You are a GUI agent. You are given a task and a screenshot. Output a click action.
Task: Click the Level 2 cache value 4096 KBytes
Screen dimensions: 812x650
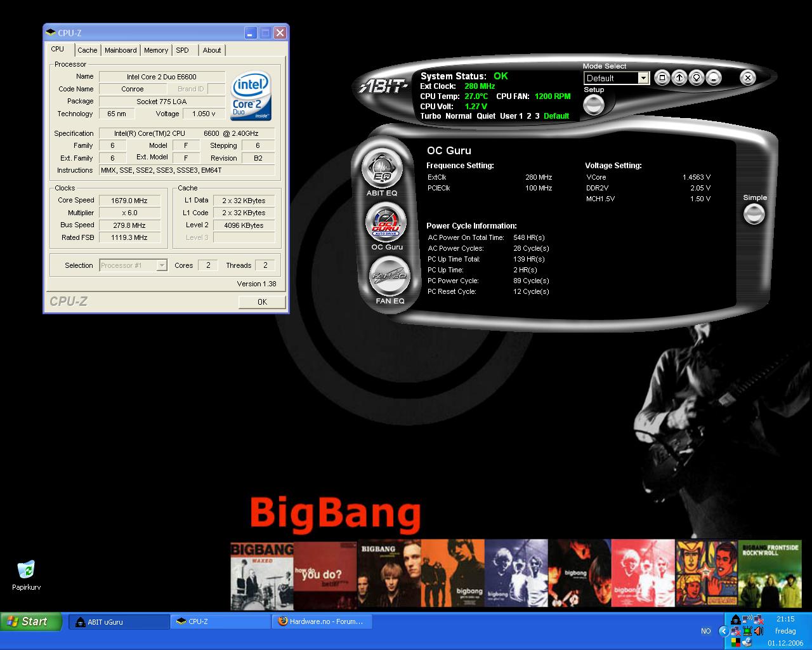[x=244, y=225]
